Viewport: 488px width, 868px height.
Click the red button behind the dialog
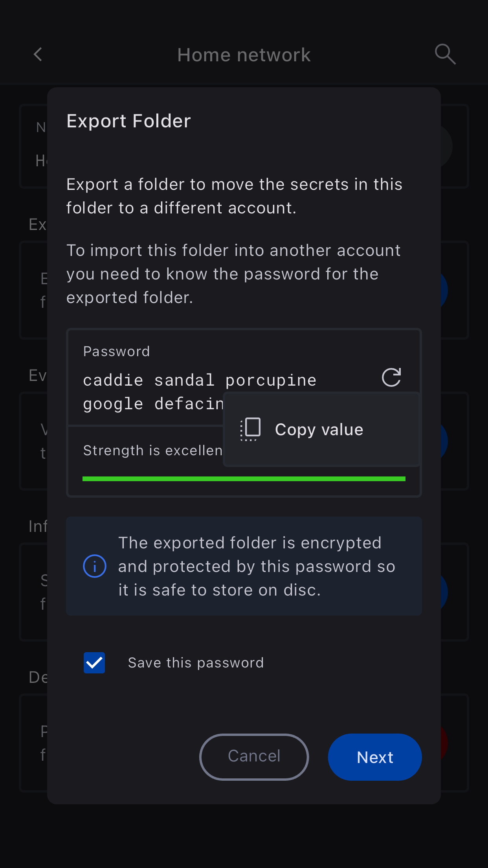(444, 743)
